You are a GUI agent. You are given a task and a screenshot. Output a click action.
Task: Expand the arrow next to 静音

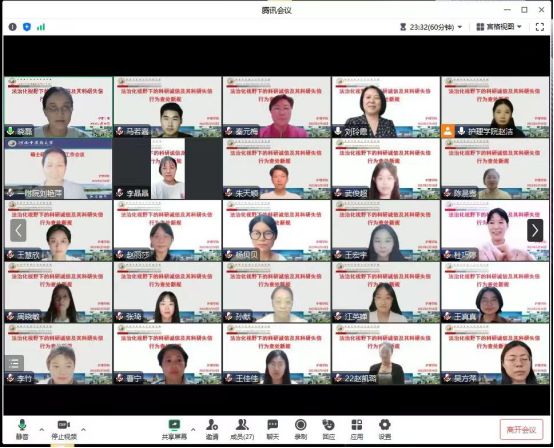click(x=42, y=430)
